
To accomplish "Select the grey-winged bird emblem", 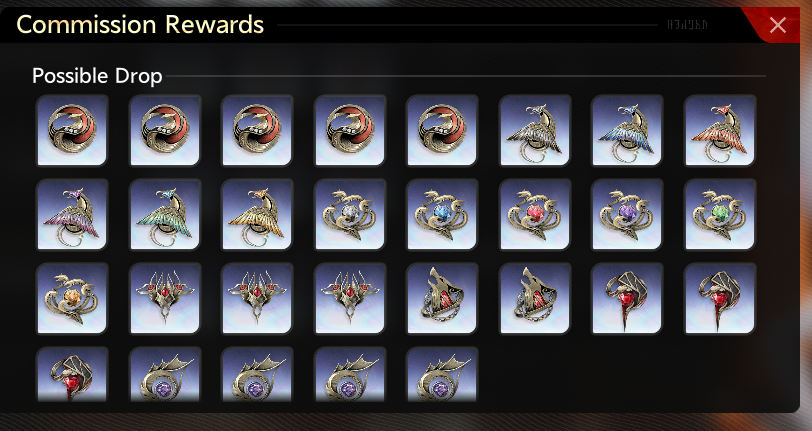I will 534,131.
